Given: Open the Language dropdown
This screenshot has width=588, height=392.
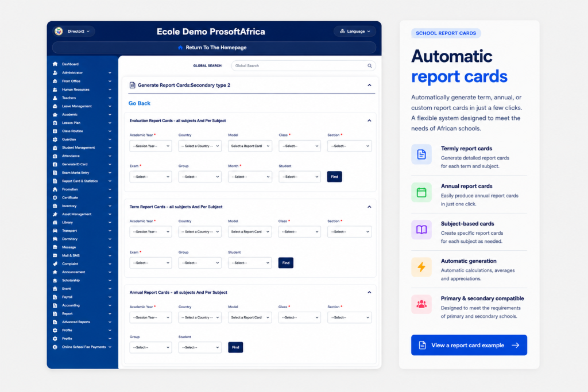Looking at the screenshot, I should pyautogui.click(x=355, y=32).
